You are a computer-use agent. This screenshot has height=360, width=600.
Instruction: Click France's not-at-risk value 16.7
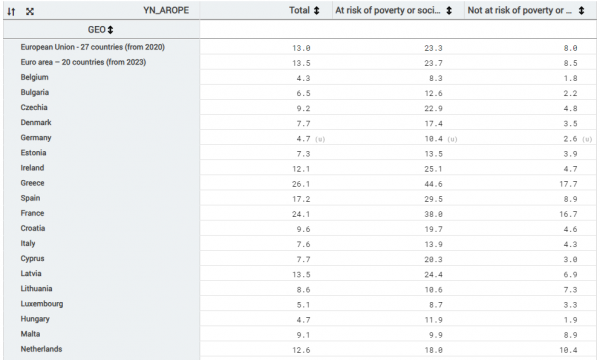tap(568, 214)
